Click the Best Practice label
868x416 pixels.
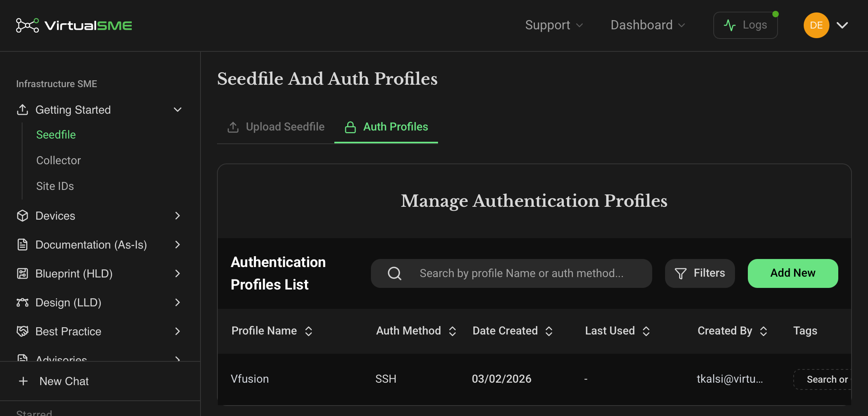tap(68, 331)
